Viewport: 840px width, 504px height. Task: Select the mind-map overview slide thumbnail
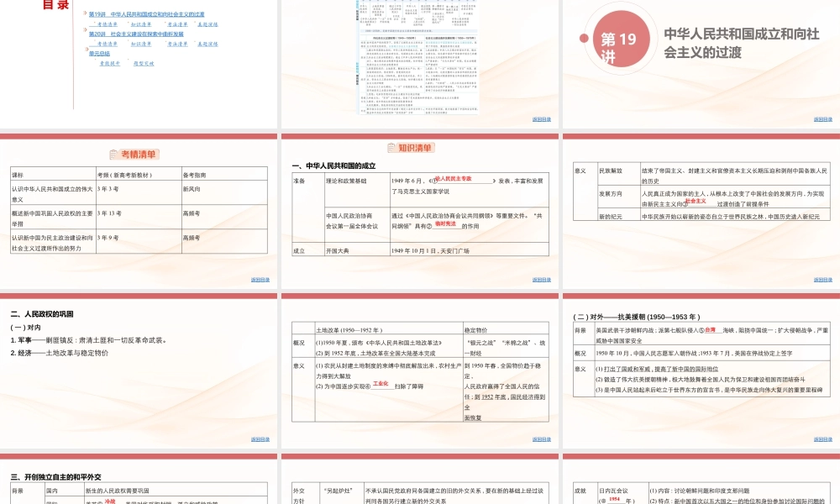click(420, 64)
